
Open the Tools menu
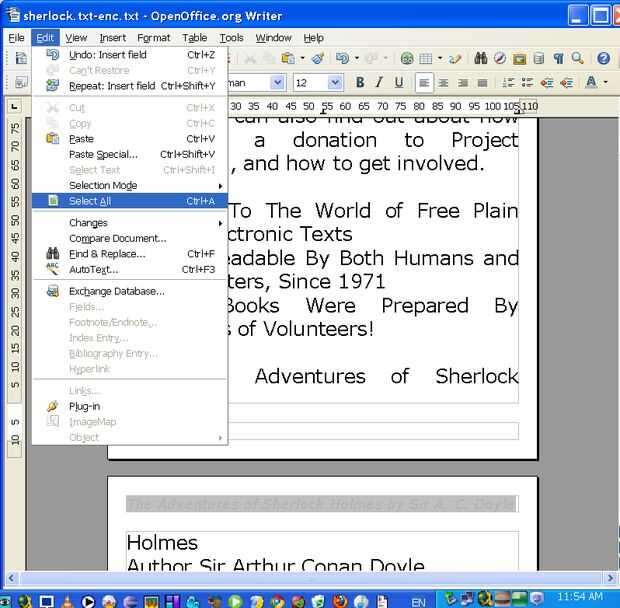[x=231, y=38]
